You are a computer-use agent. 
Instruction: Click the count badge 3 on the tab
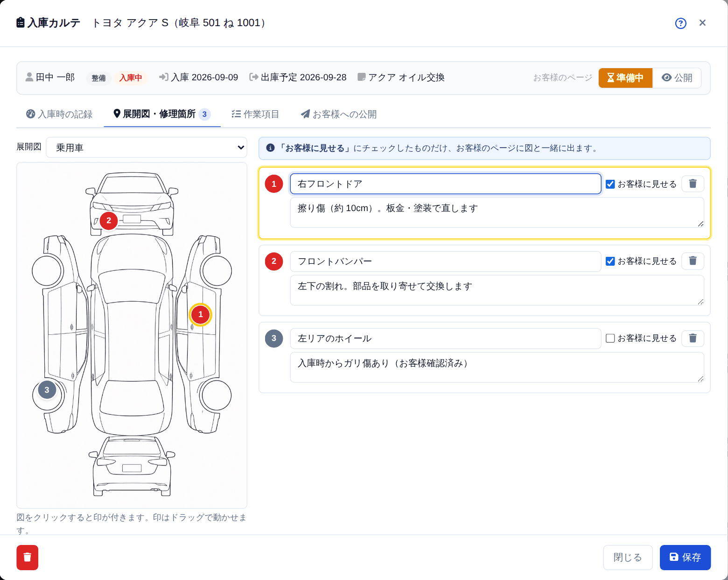[x=204, y=114]
